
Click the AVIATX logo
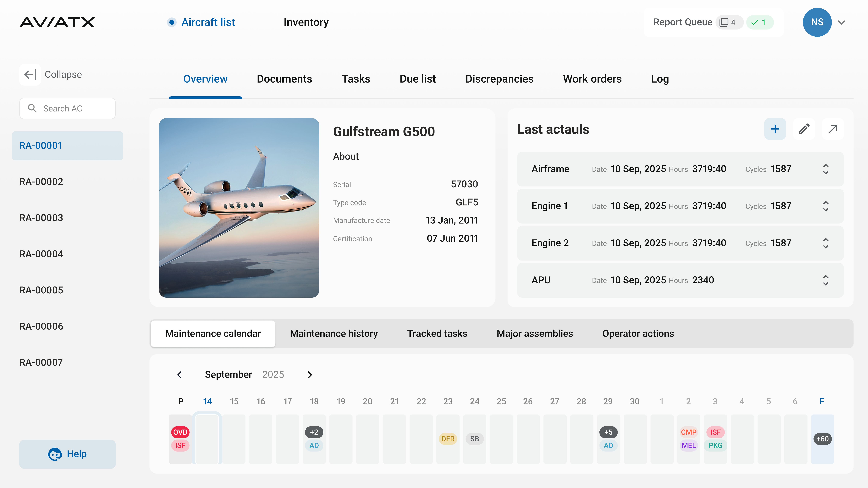pyautogui.click(x=57, y=22)
